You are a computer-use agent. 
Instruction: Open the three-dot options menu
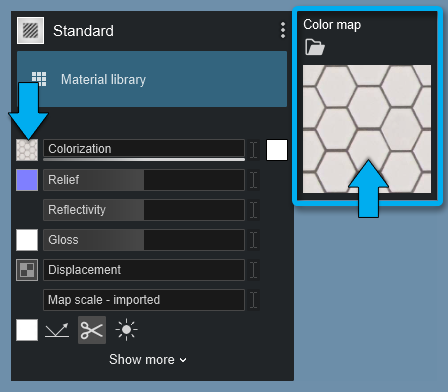coord(283,30)
